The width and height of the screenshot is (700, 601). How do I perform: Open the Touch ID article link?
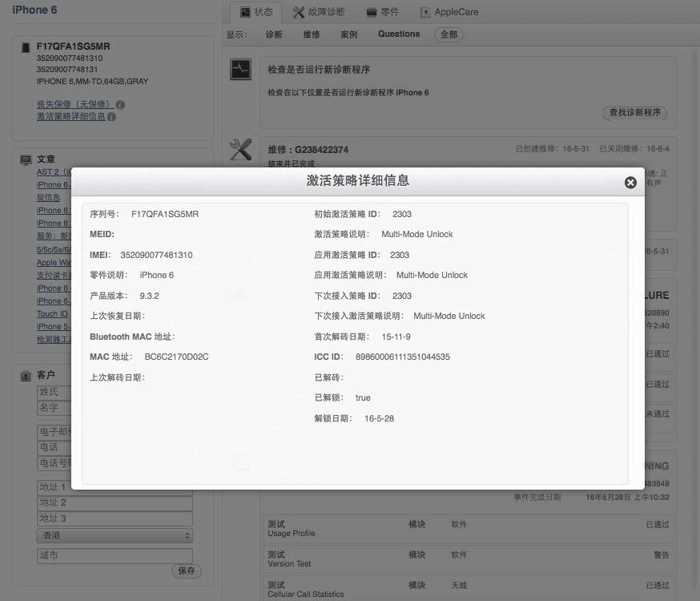(53, 314)
